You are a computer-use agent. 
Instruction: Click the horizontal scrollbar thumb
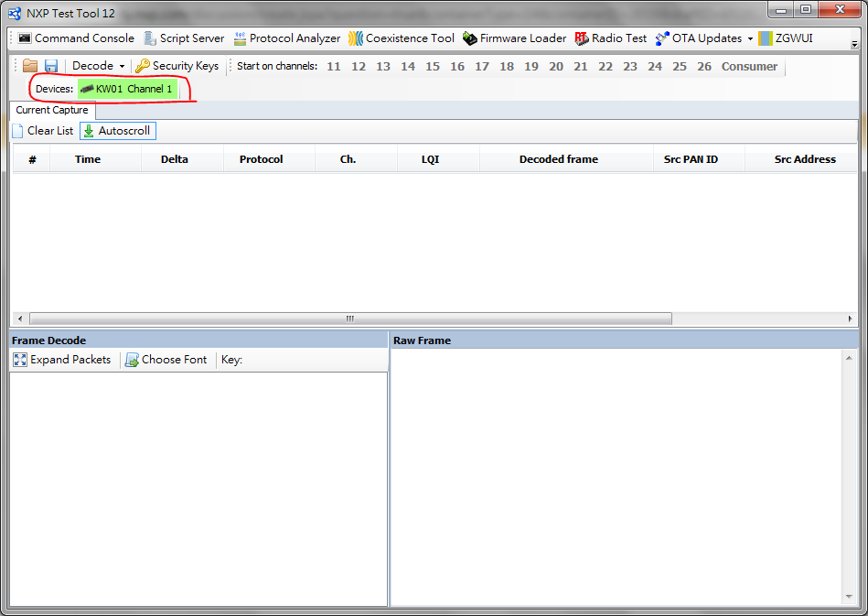[x=350, y=319]
